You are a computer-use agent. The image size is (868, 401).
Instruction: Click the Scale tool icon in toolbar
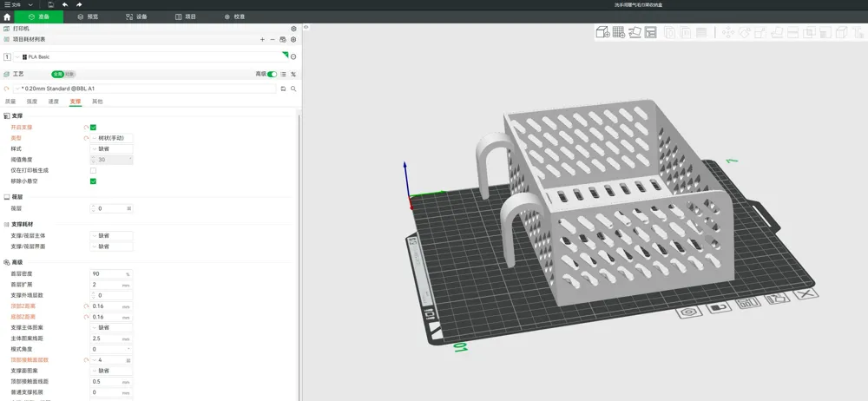[760, 33]
